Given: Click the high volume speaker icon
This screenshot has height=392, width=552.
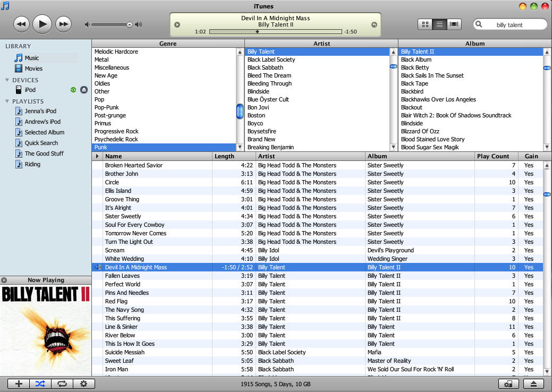Looking at the screenshot, I should pyautogui.click(x=139, y=24).
